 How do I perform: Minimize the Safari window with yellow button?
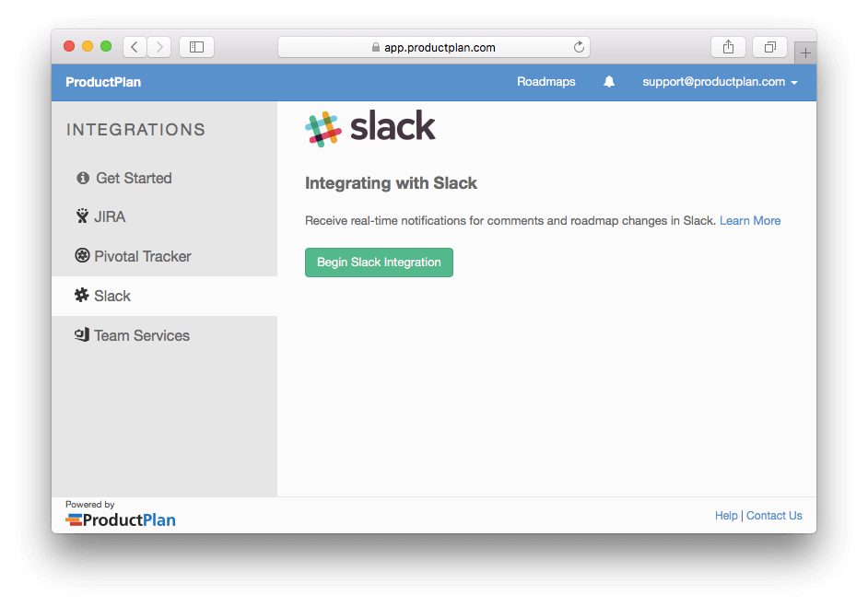tap(88, 46)
